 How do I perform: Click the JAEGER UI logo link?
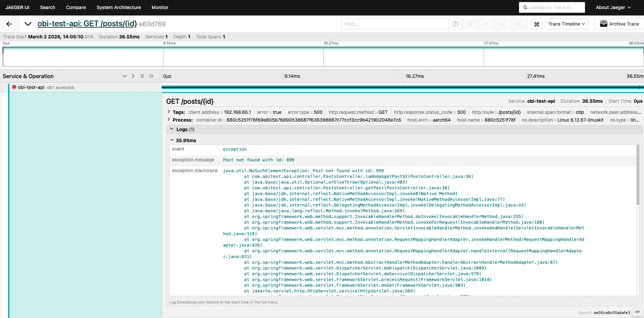coord(17,7)
